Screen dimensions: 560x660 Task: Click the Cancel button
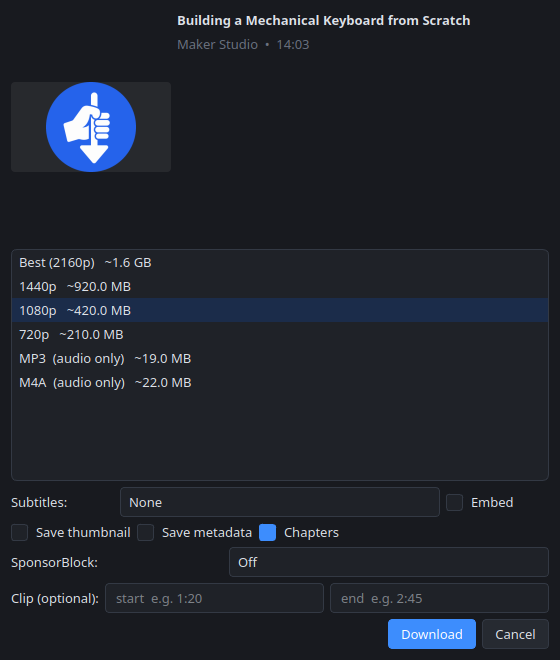[515, 634]
